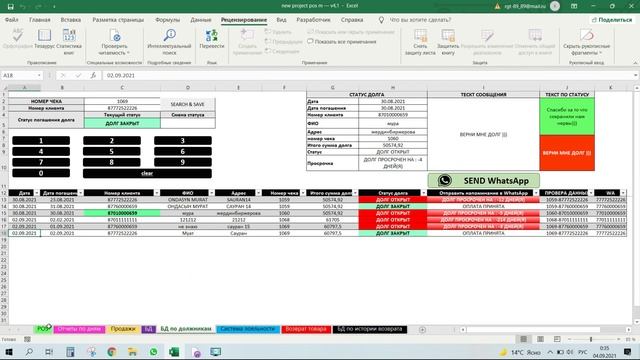Viewport: 640px width, 360px height.
Task: Click the WhatsApp logo on the SEND button
Action: [x=444, y=180]
